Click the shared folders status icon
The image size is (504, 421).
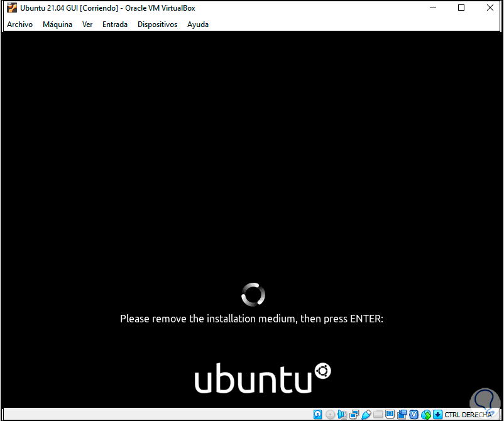point(378,414)
